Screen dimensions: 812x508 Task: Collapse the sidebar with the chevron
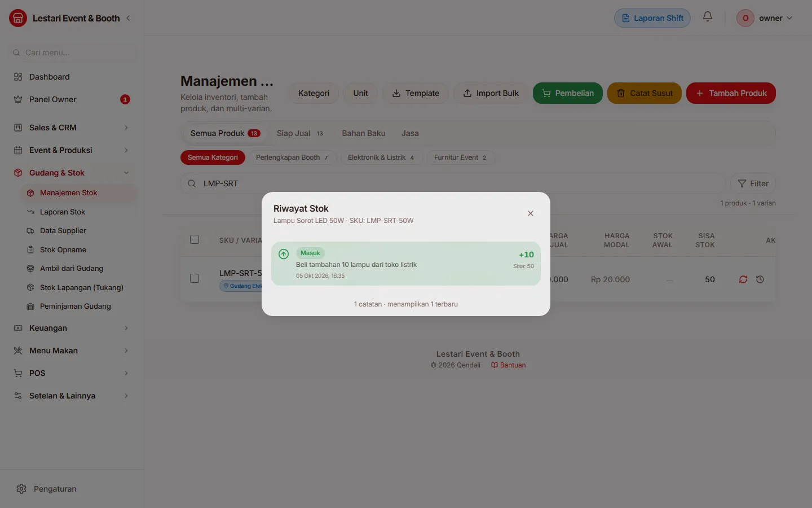tap(128, 18)
